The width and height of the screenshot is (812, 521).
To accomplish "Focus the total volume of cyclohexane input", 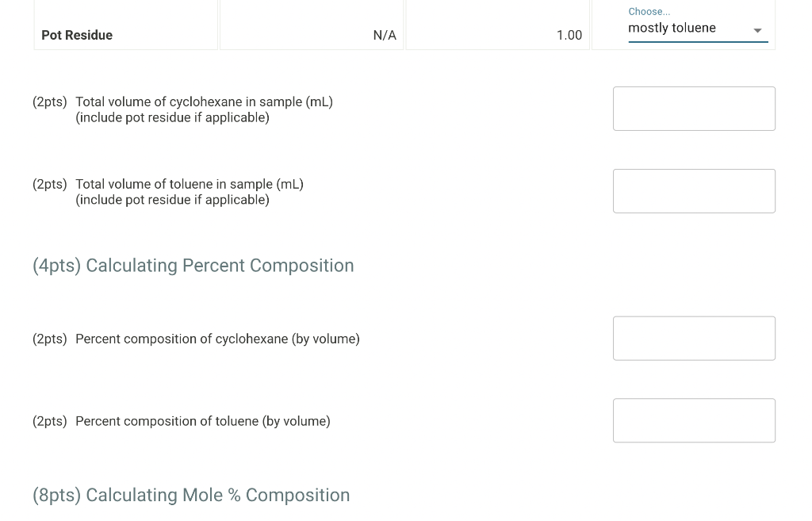I will point(694,109).
